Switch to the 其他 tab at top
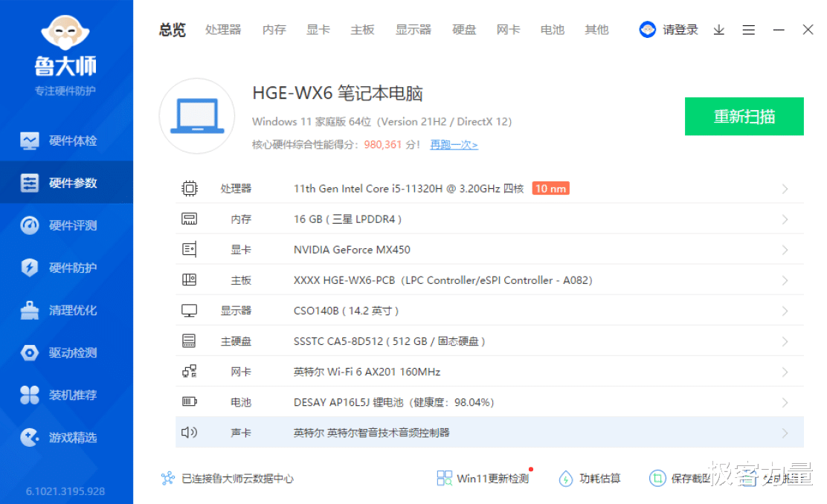The image size is (827, 504). pos(596,30)
